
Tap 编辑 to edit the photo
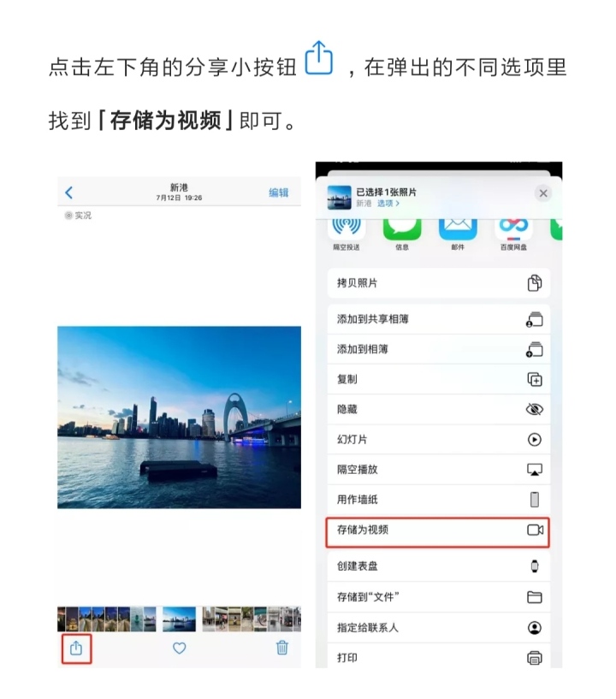tap(279, 193)
